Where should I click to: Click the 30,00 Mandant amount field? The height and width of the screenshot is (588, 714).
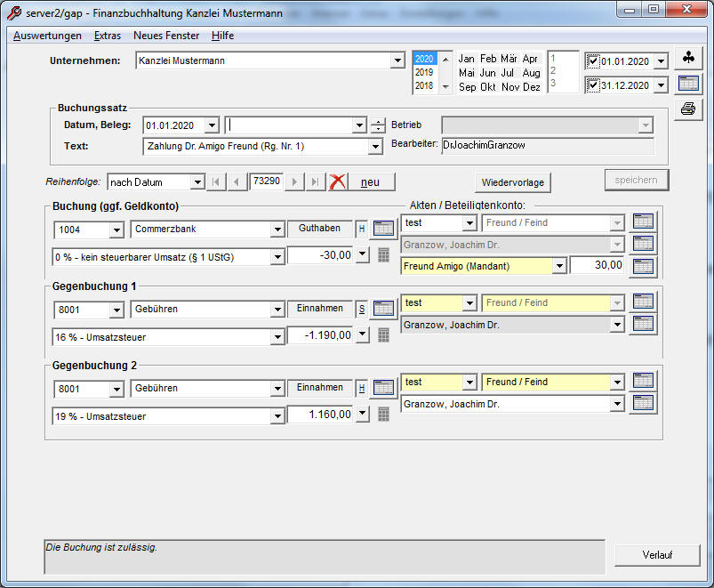(598, 265)
